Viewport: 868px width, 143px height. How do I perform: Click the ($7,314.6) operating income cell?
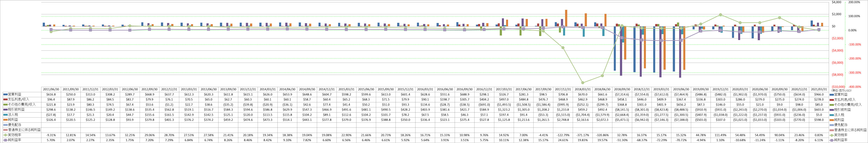pyautogui.click(x=622, y=95)
